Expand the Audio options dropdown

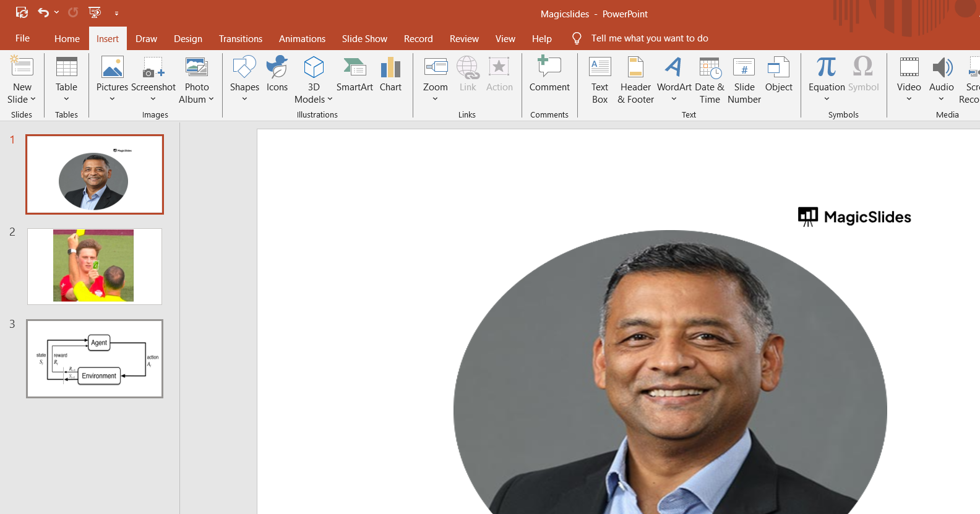coord(941,99)
